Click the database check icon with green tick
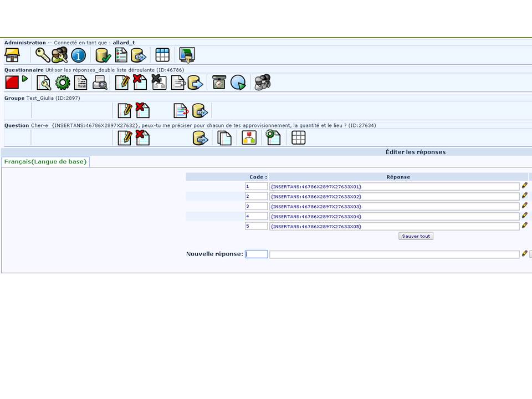The image size is (532, 399). [103, 55]
